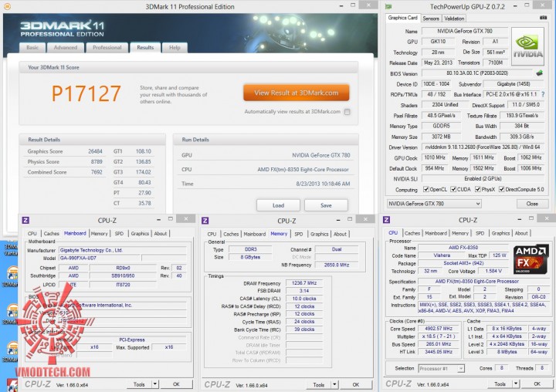Toggle Automatically view results at 3DMark.com checkbox
Image resolution: width=556 pixels, height=392 pixels.
pos(347,112)
